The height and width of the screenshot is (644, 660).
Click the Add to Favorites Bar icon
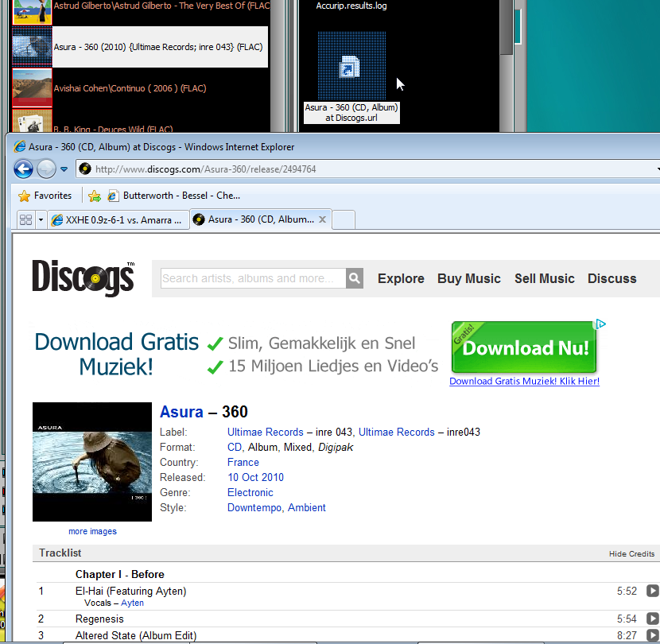click(x=95, y=196)
